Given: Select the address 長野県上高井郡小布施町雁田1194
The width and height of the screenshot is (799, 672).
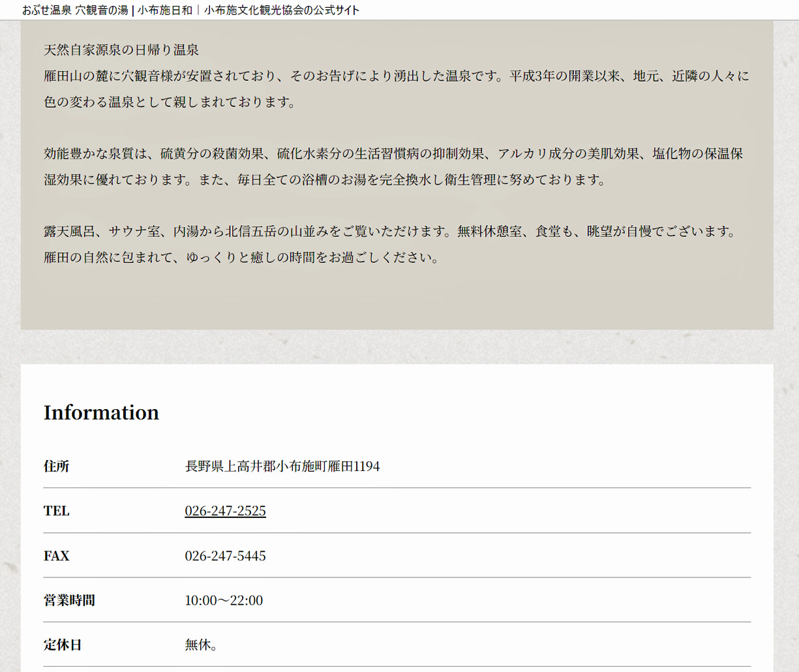Looking at the screenshot, I should [x=282, y=466].
